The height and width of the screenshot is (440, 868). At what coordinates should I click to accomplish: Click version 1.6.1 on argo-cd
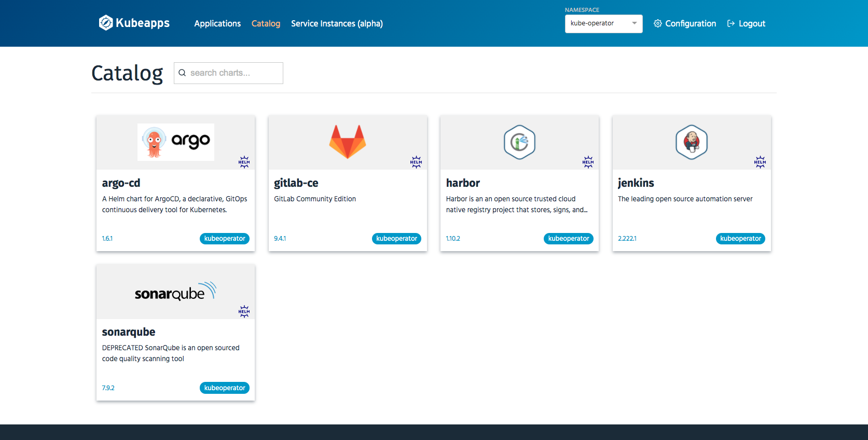pos(107,239)
